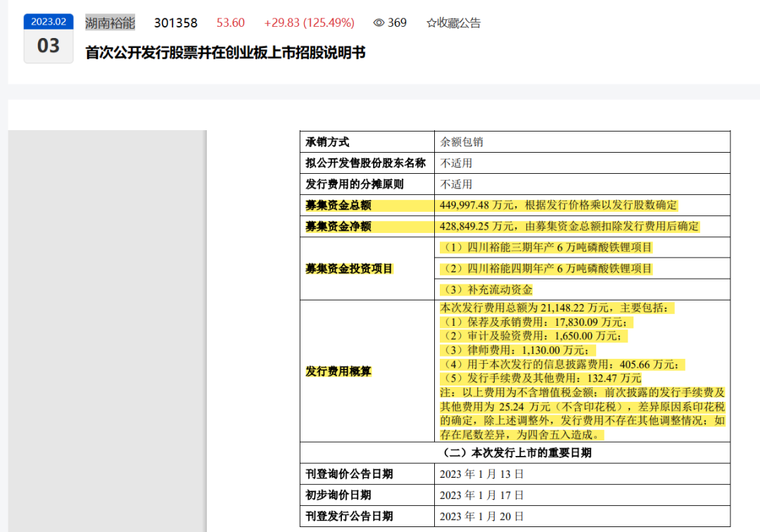This screenshot has height=532, width=760.
Task: Click the date 2023 年 1 月 17 日
Action: coord(482,495)
